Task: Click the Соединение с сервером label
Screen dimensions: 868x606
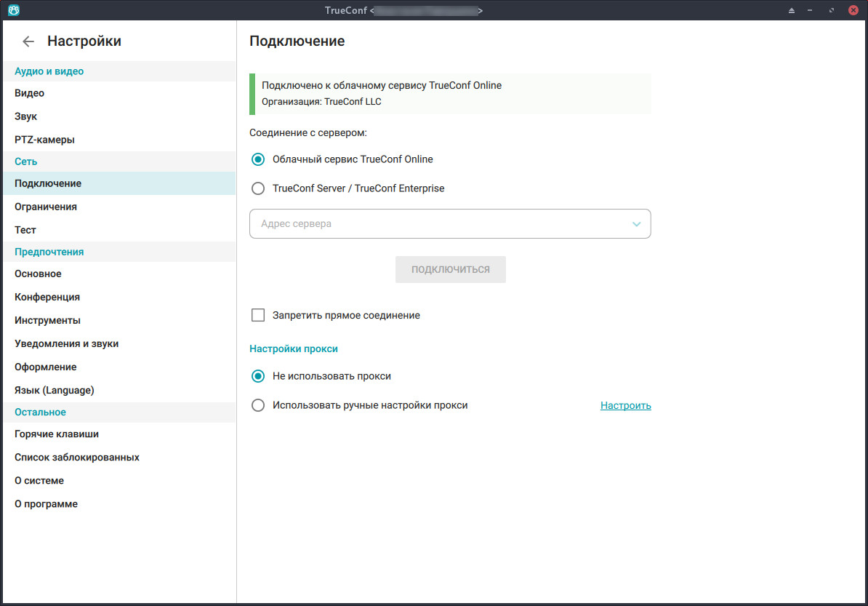Action: click(308, 133)
